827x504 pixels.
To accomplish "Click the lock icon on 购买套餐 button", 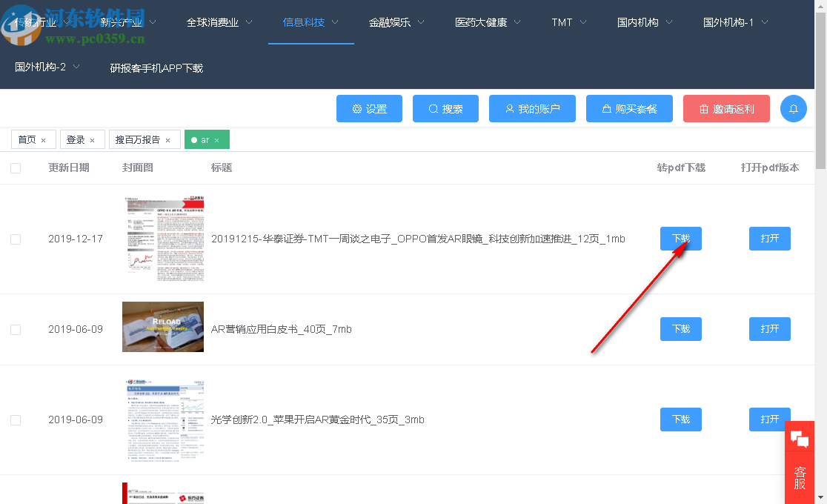I will click(606, 108).
